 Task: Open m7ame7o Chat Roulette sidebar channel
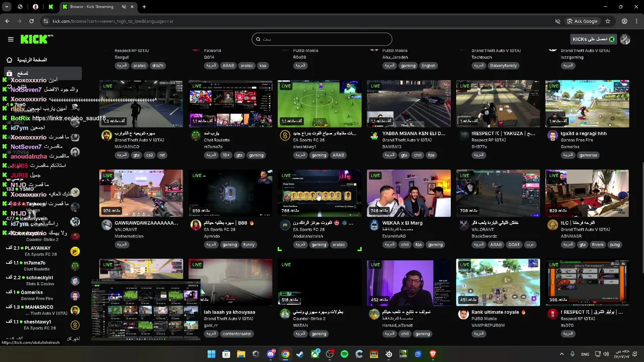[43, 266]
